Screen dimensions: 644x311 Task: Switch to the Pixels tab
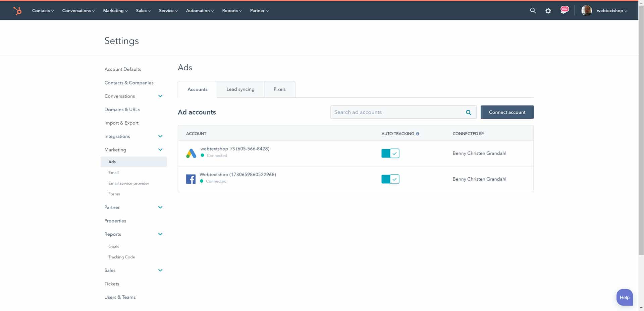coord(279,89)
